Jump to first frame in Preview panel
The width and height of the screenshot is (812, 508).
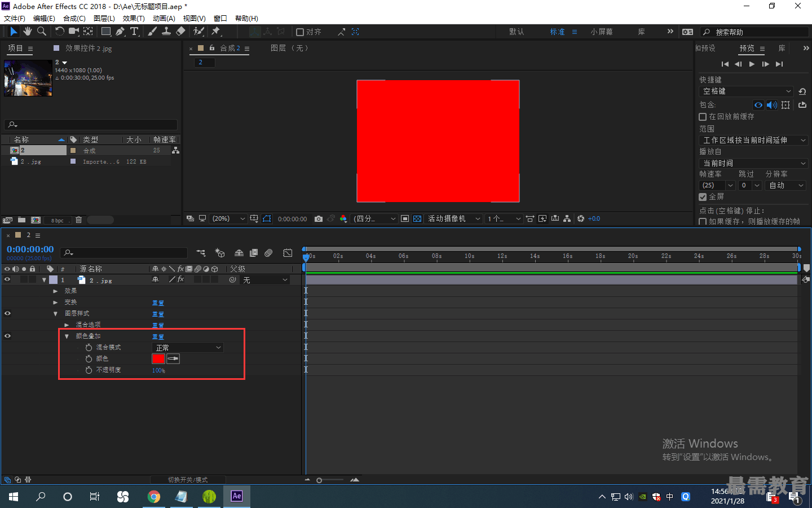pos(725,64)
